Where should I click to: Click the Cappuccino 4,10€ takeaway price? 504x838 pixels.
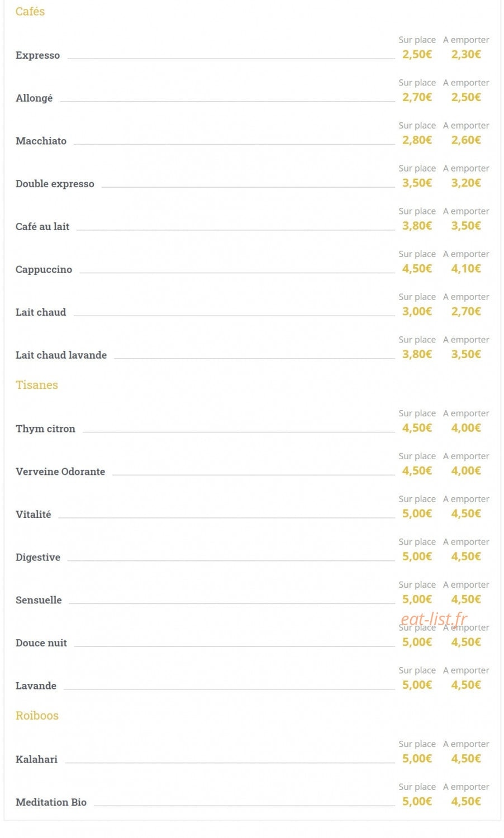[x=466, y=268]
